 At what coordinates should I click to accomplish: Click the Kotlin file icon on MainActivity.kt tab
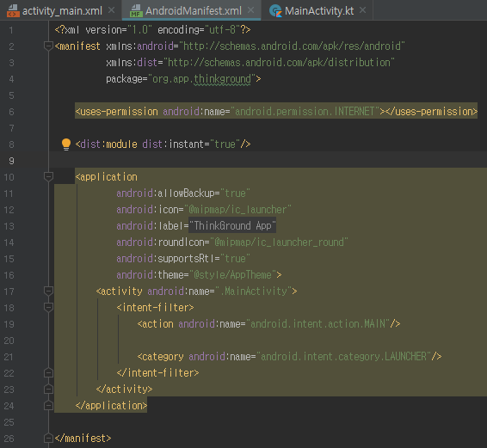(275, 11)
